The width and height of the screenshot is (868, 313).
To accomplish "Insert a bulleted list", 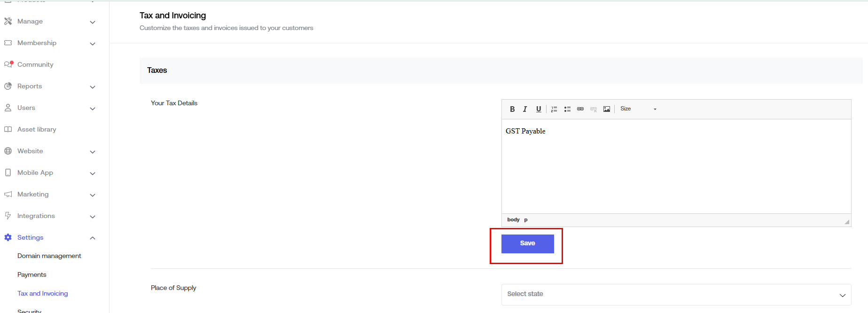I will click(x=567, y=109).
